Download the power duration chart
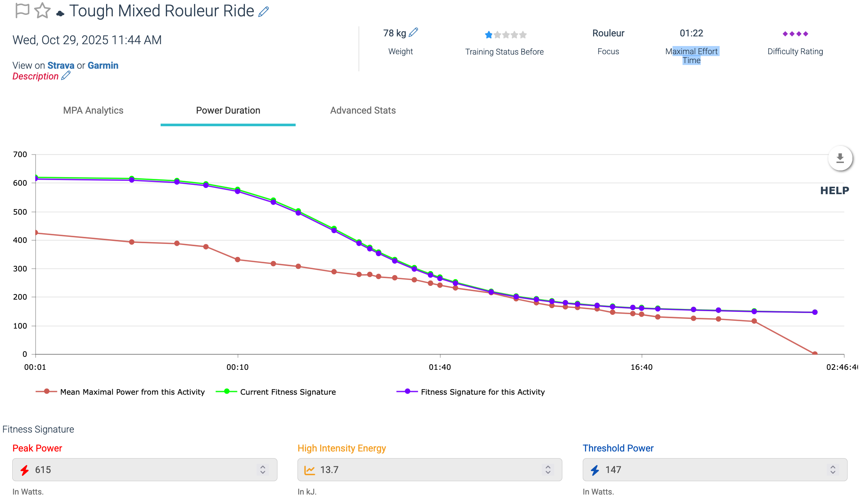Viewport: 868px width, 499px height. (840, 159)
